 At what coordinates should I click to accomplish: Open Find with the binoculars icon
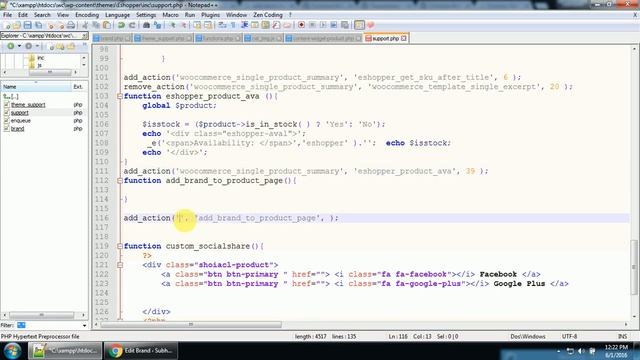point(146,25)
